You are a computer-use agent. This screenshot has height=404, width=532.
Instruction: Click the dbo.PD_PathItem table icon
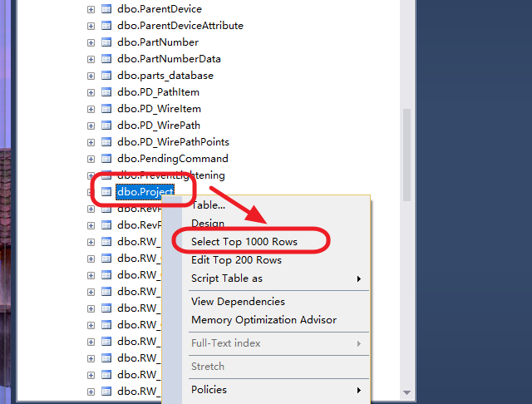tap(106, 92)
